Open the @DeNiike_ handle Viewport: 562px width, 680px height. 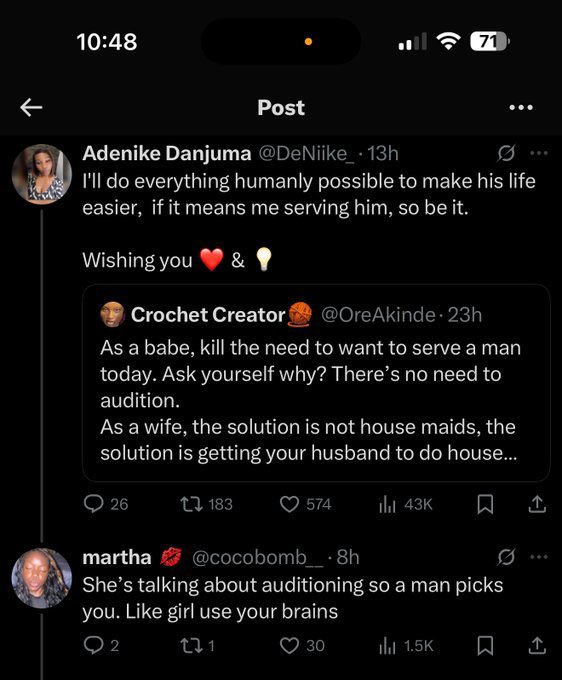[306, 154]
